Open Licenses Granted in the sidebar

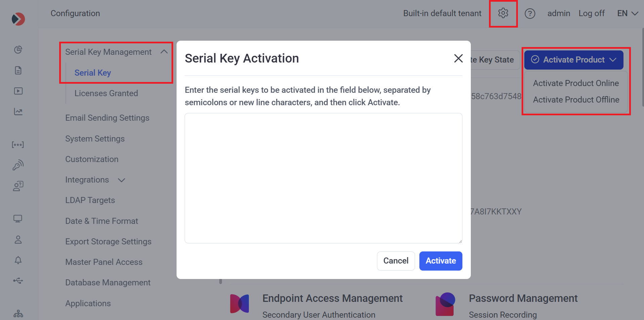click(x=106, y=93)
